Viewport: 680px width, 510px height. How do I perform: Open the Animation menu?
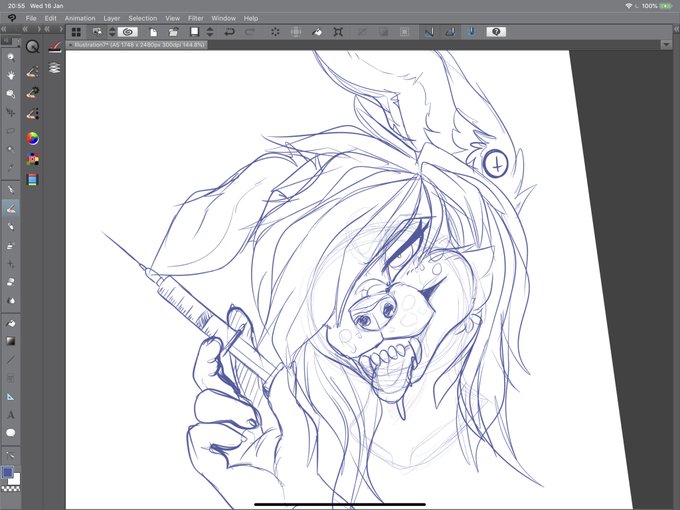click(x=80, y=18)
